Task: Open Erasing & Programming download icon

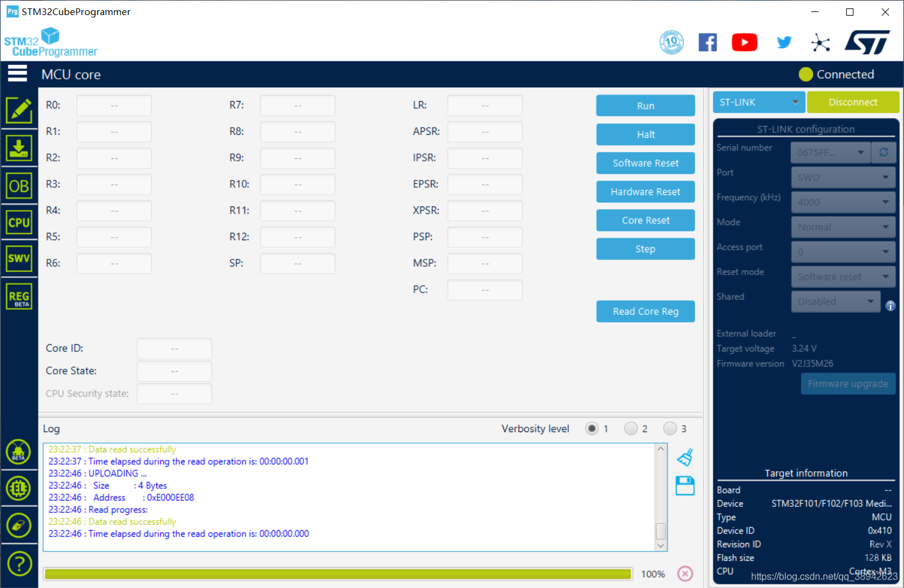Action: tap(19, 147)
